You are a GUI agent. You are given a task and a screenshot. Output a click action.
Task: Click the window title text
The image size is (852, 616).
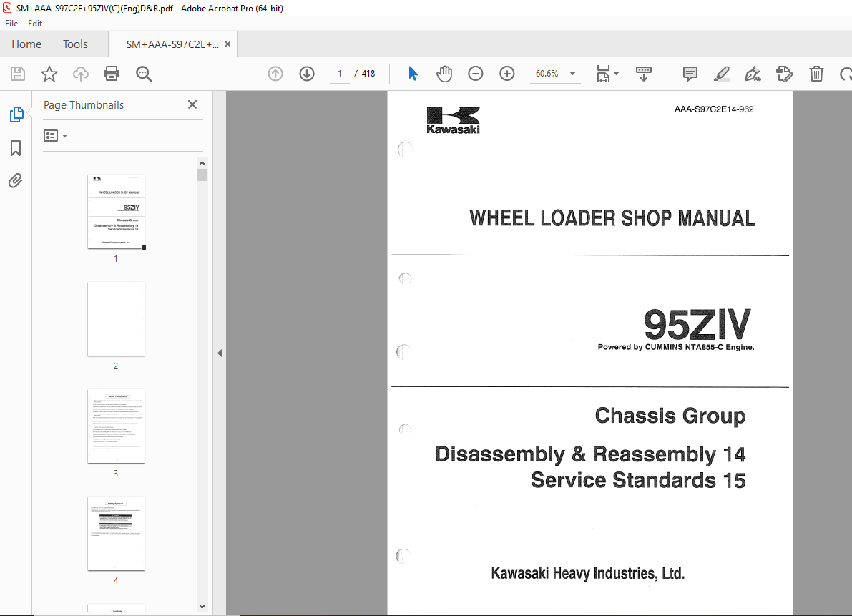(150, 8)
